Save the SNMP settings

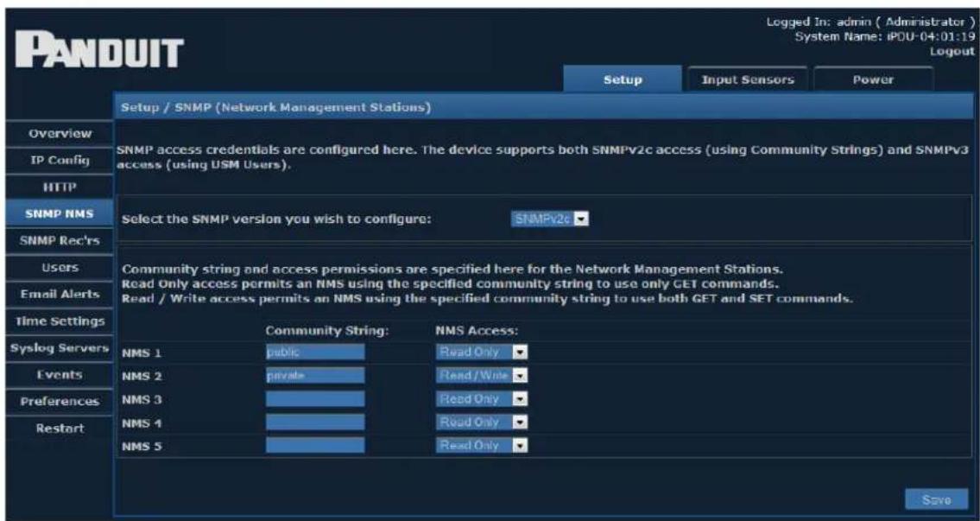click(936, 499)
